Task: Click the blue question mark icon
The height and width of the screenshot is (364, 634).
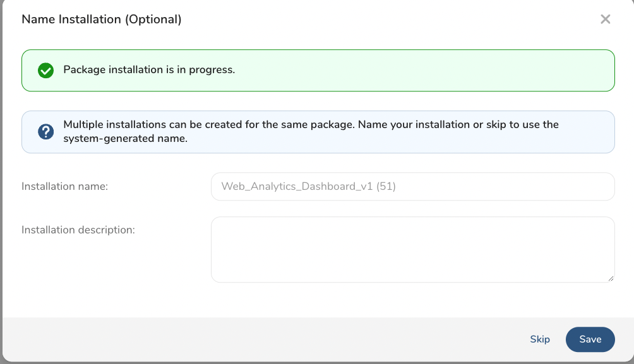Action: (x=45, y=132)
